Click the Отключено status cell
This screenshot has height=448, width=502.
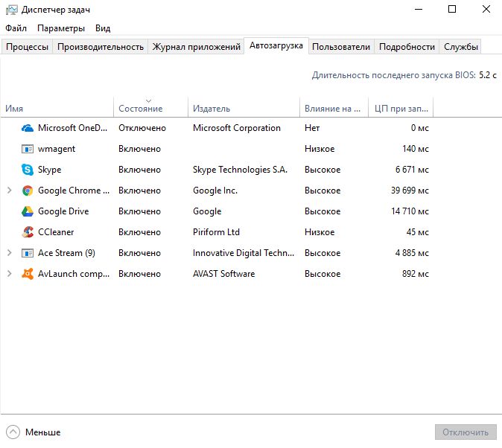(142, 128)
